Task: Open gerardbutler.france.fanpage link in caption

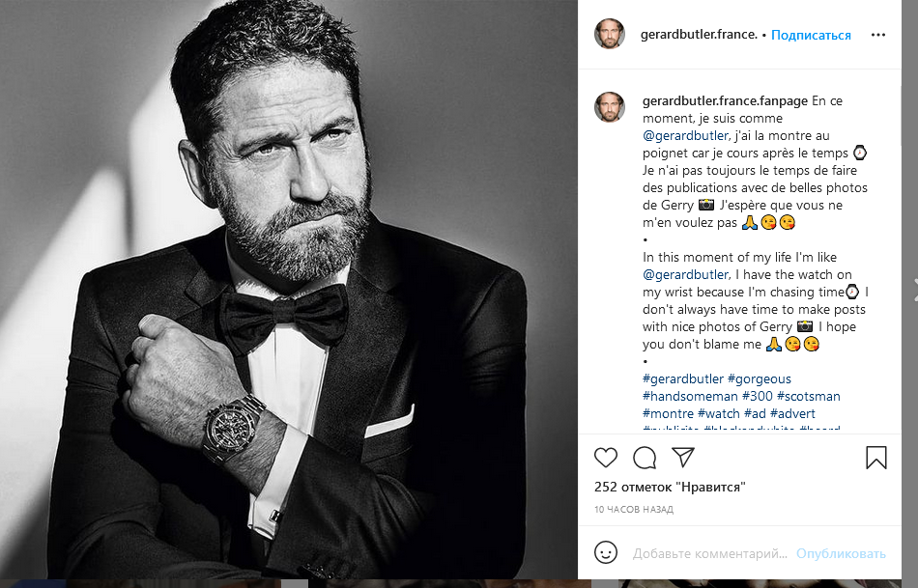Action: coord(725,100)
